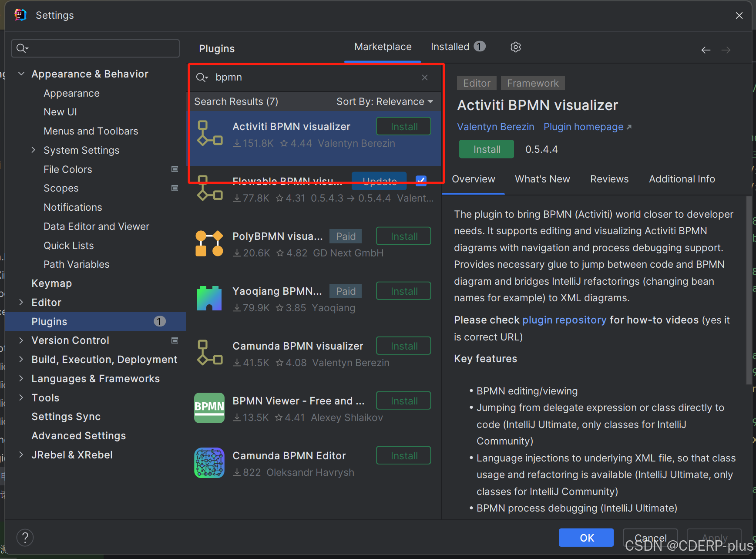The width and height of the screenshot is (756, 559).
Task: Close the Settings dialog
Action: click(x=739, y=16)
